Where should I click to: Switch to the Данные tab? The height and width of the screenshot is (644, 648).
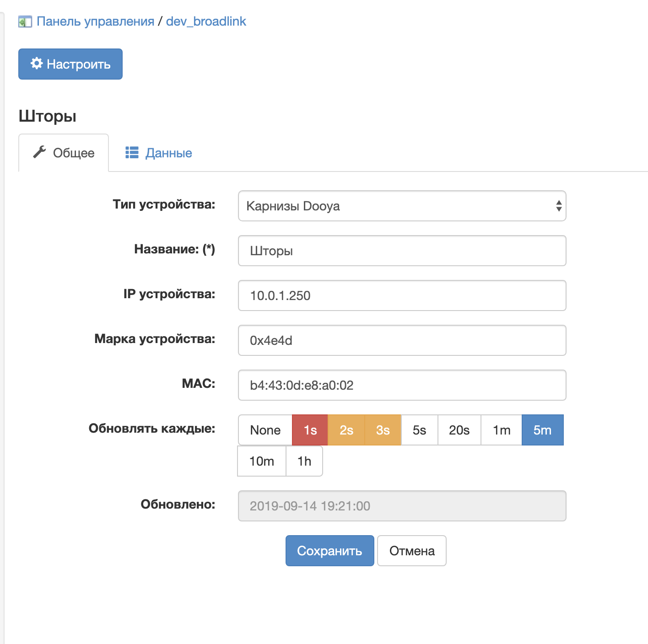pos(168,152)
